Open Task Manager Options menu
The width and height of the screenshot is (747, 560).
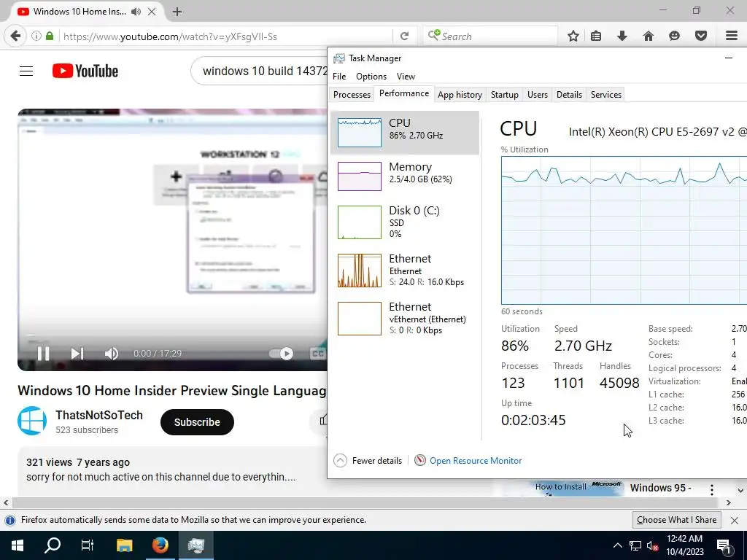pos(371,76)
